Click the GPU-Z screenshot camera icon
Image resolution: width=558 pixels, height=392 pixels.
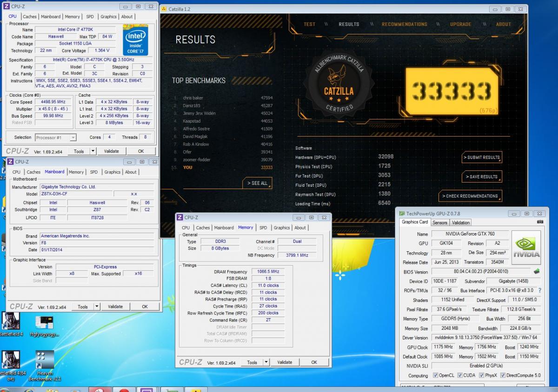539,222
